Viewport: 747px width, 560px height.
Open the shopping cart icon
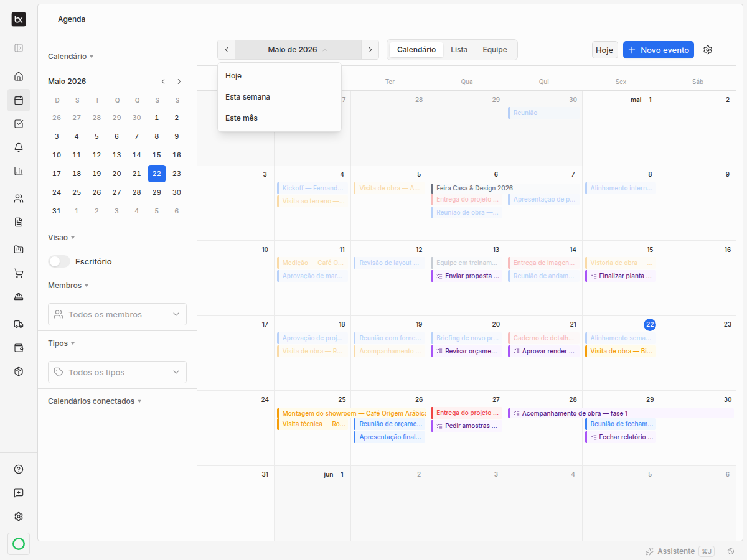[19, 273]
